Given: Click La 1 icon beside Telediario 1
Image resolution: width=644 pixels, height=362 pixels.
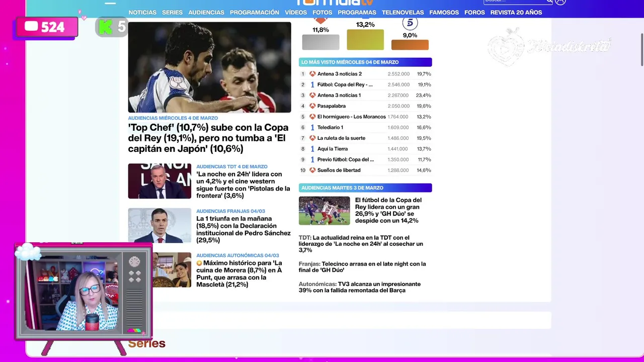Looking at the screenshot, I should pyautogui.click(x=312, y=127).
